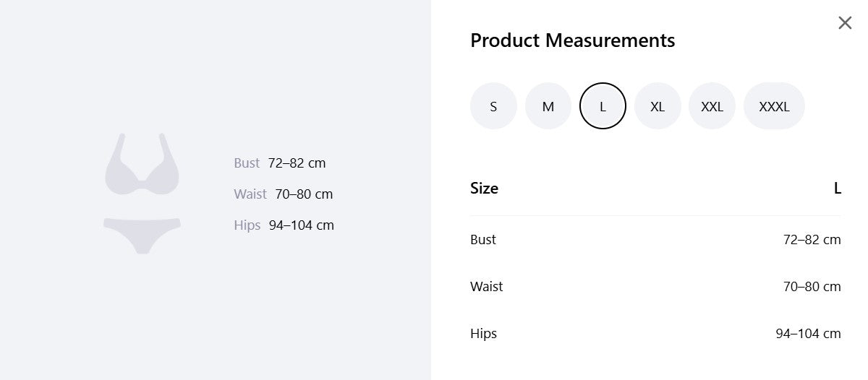The image size is (868, 380).
Task: Click the L value in table header
Action: [838, 189]
